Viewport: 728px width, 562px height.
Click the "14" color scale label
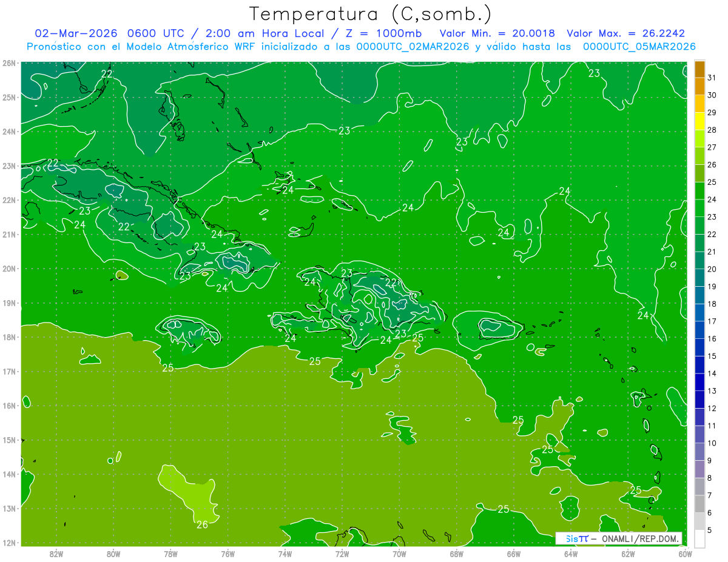(x=712, y=373)
